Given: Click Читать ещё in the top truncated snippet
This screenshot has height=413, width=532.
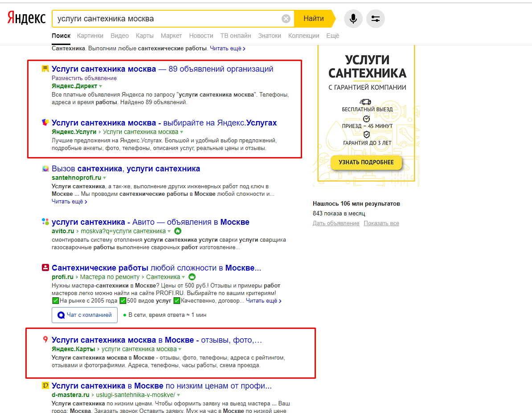Looking at the screenshot, I should (x=228, y=49).
